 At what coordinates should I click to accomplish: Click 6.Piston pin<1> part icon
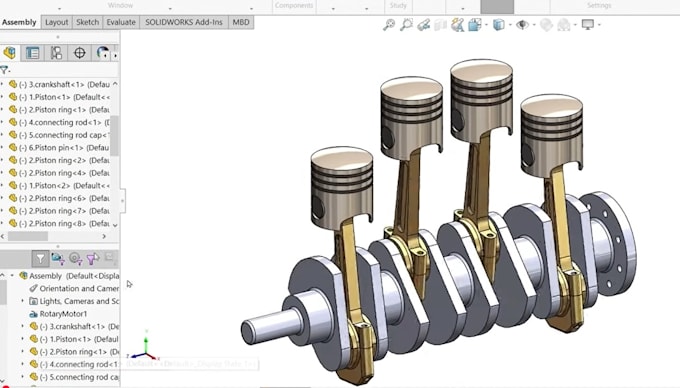[13, 147]
